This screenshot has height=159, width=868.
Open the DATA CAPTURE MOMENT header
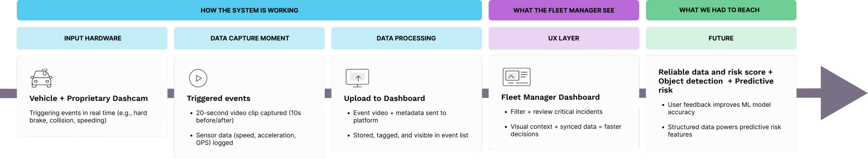tap(250, 38)
